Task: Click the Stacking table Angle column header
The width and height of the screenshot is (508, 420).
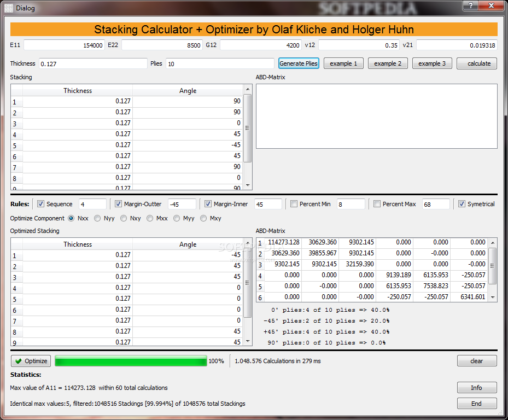Action: 188,91
